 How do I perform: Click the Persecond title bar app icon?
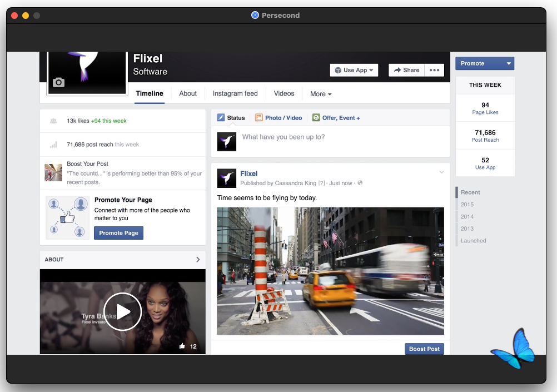(x=255, y=15)
